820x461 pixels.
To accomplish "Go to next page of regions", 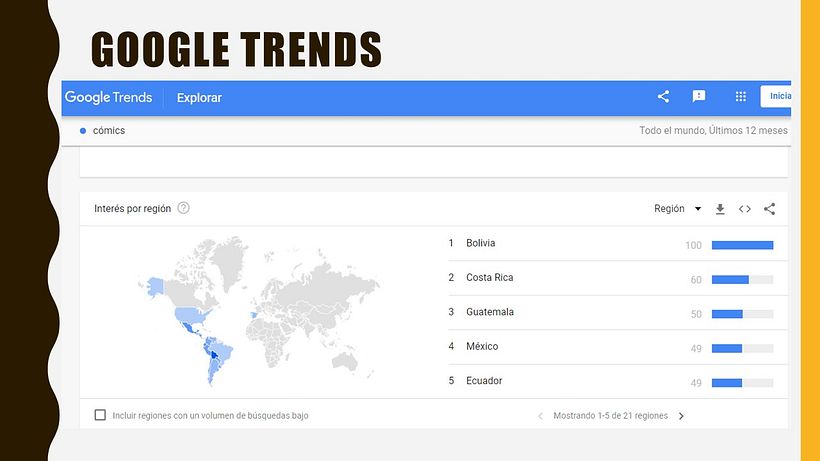I will point(681,416).
